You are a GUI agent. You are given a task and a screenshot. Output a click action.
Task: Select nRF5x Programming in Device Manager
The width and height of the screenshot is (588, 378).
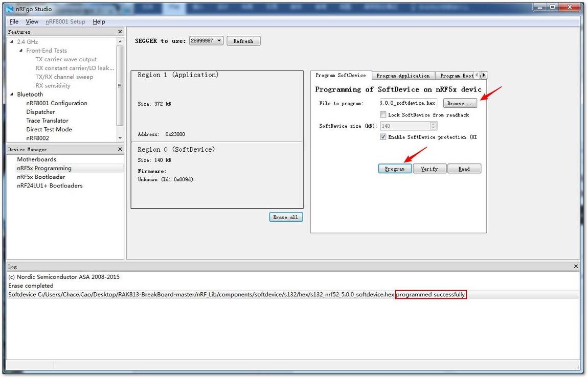click(x=44, y=168)
